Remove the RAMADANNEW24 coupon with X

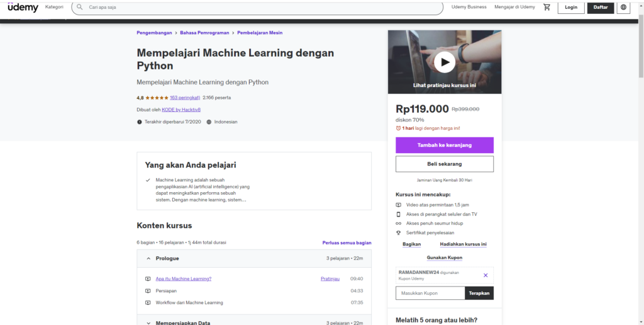point(485,275)
